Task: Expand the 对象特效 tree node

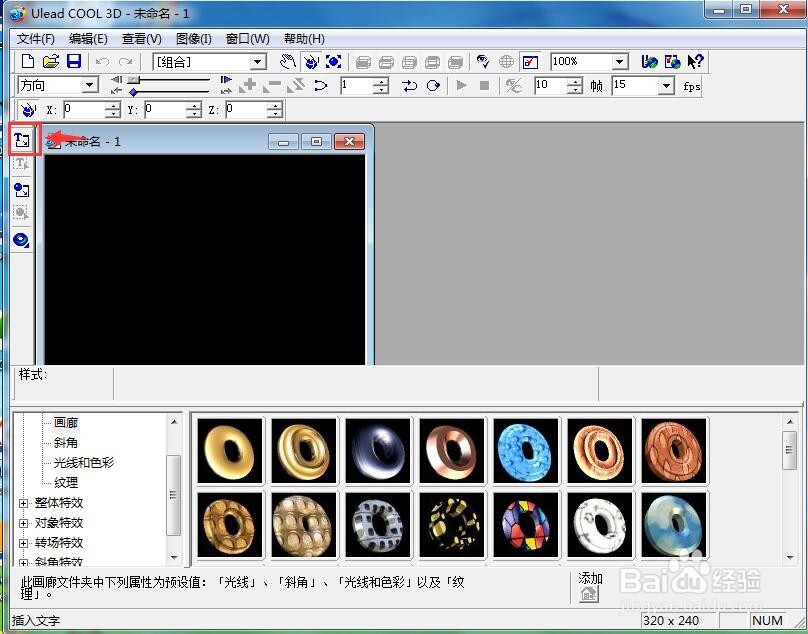Action: (x=23, y=523)
